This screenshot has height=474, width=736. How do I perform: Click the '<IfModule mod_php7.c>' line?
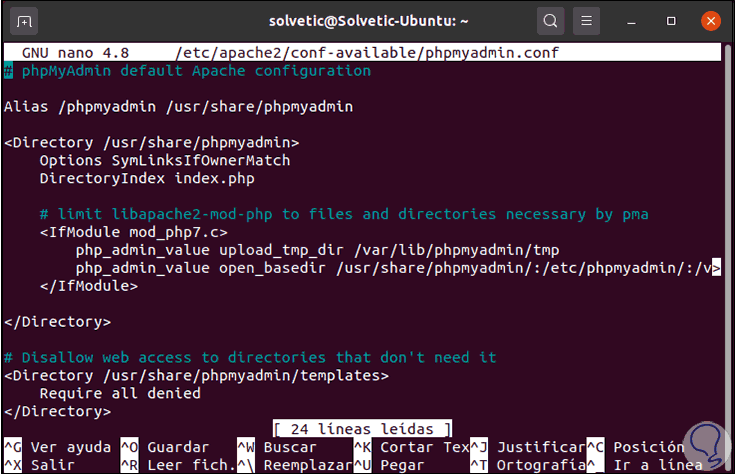[134, 232]
